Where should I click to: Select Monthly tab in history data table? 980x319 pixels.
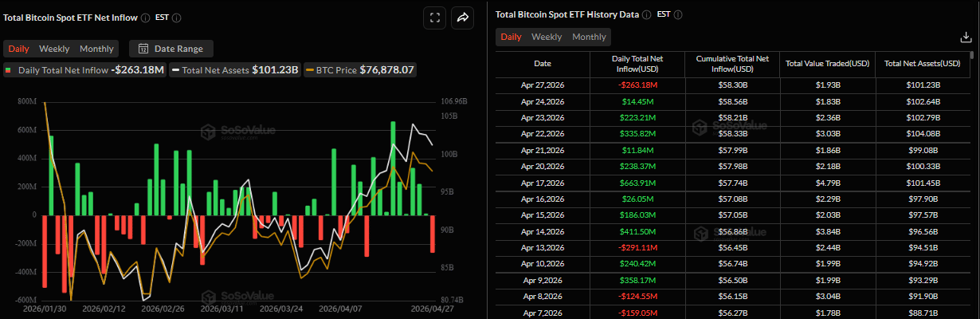coord(589,37)
